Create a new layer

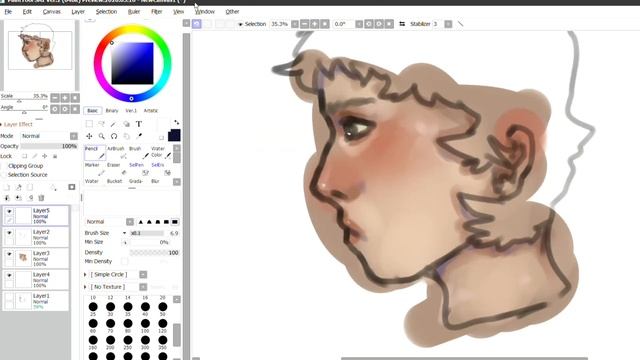point(7,187)
